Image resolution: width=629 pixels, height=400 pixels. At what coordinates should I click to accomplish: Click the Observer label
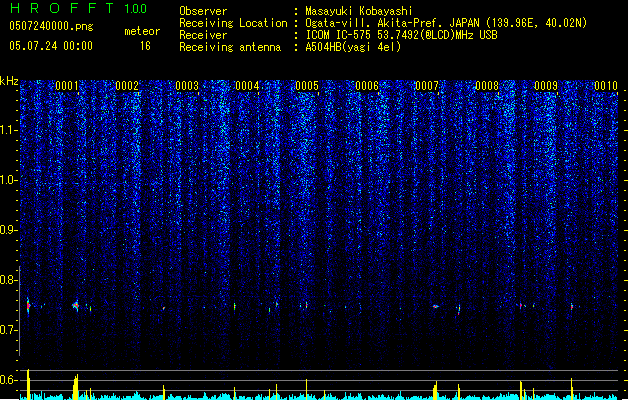tap(203, 11)
